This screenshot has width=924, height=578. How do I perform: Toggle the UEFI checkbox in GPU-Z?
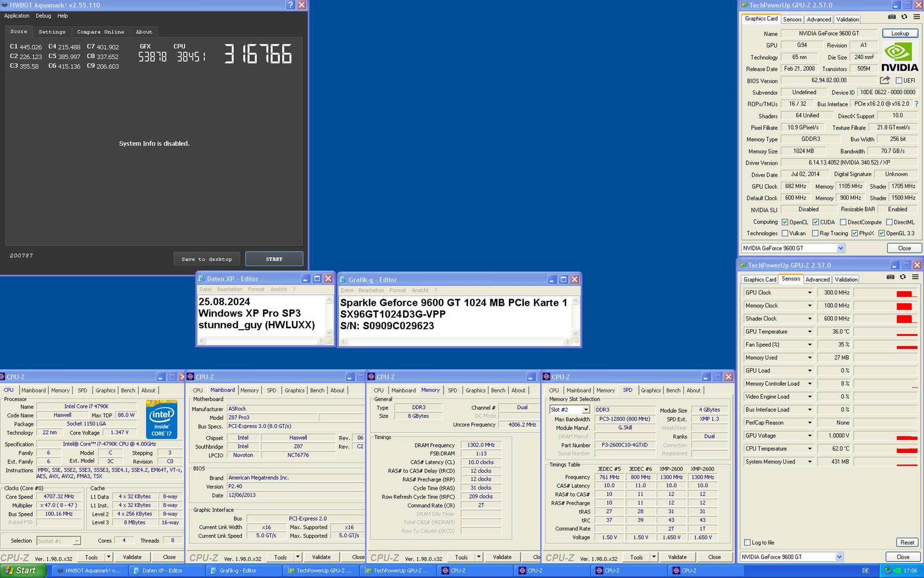coord(899,81)
